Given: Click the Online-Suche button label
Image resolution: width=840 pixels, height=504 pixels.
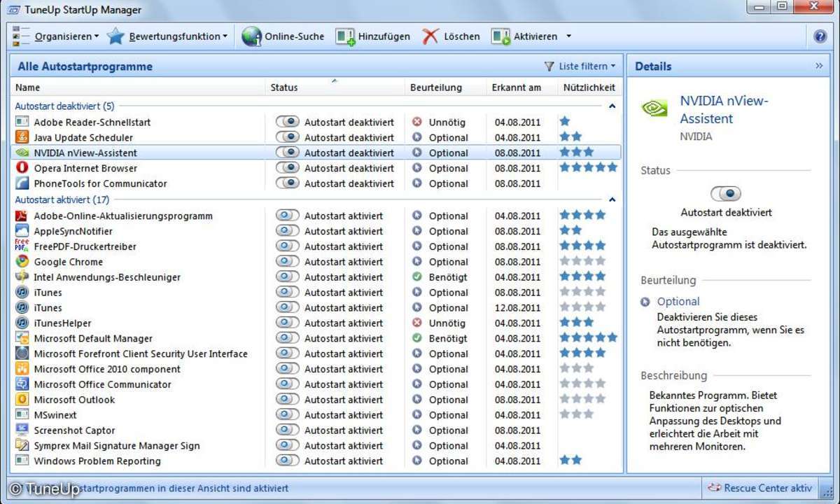Looking at the screenshot, I should pos(294,36).
